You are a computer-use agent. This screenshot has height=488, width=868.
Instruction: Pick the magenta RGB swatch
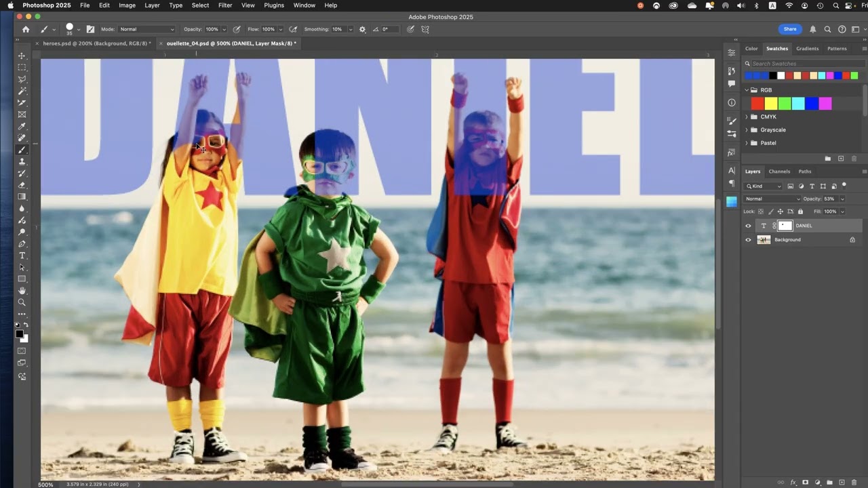click(825, 104)
